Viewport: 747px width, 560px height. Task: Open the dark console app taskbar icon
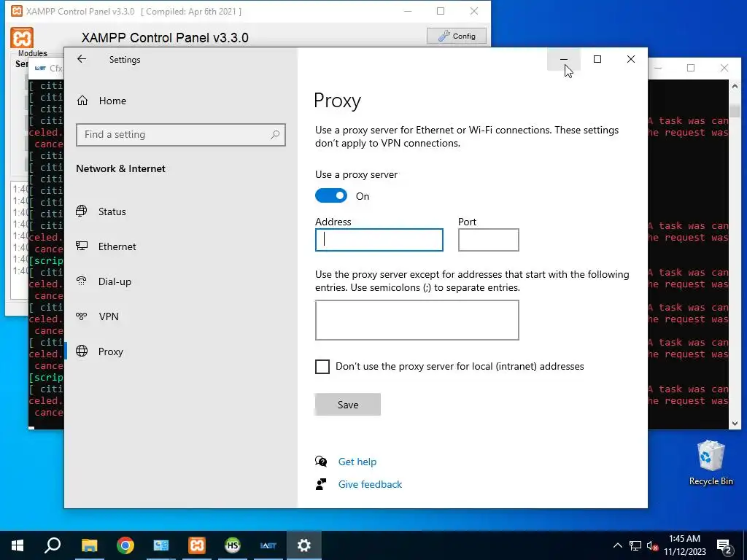[268, 545]
